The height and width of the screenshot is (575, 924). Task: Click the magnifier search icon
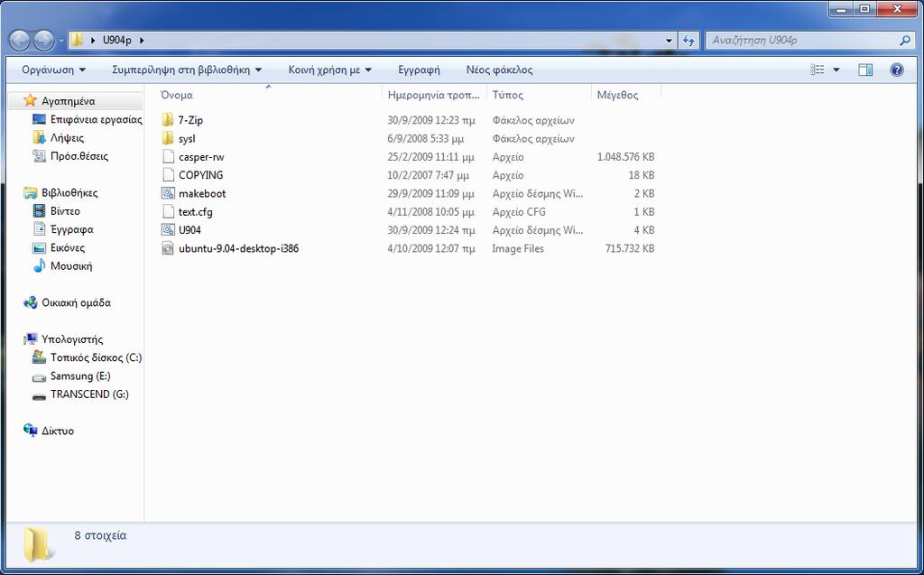[905, 41]
